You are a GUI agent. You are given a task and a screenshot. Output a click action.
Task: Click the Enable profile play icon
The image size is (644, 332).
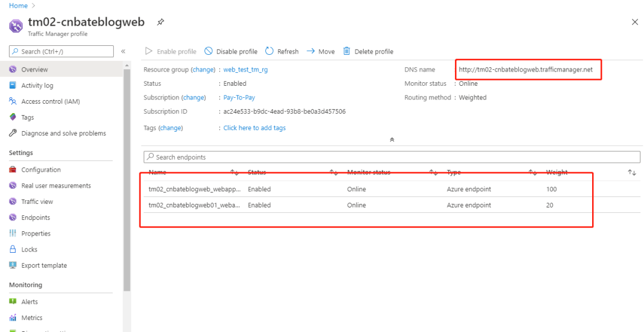tap(148, 51)
